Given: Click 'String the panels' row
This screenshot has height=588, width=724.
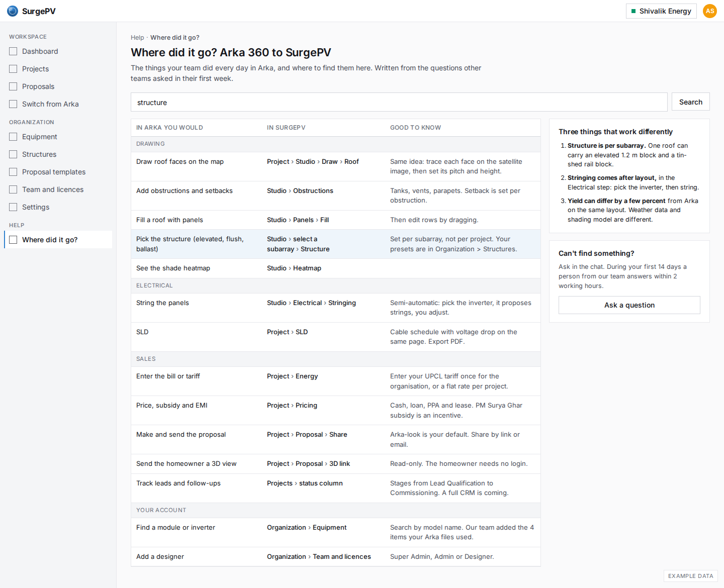Looking at the screenshot, I should (336, 308).
